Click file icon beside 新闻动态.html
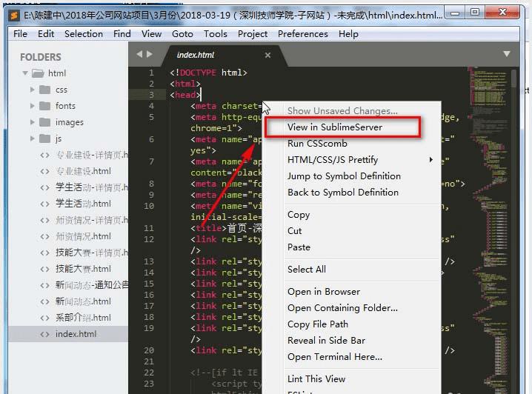The image size is (532, 394). point(44,301)
